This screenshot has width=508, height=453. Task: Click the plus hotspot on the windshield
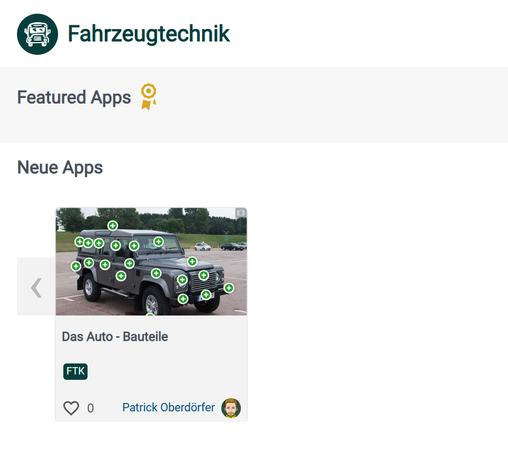tap(158, 241)
